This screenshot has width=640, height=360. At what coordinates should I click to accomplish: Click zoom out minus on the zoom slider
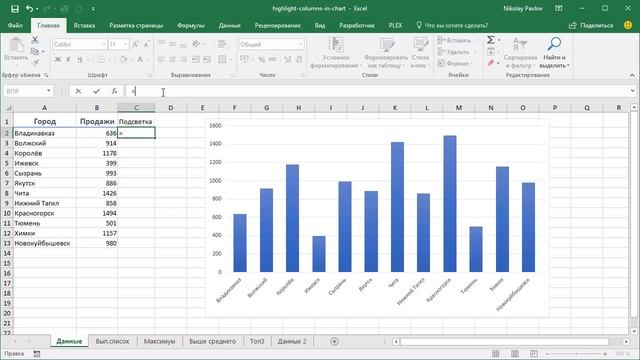[x=547, y=353]
